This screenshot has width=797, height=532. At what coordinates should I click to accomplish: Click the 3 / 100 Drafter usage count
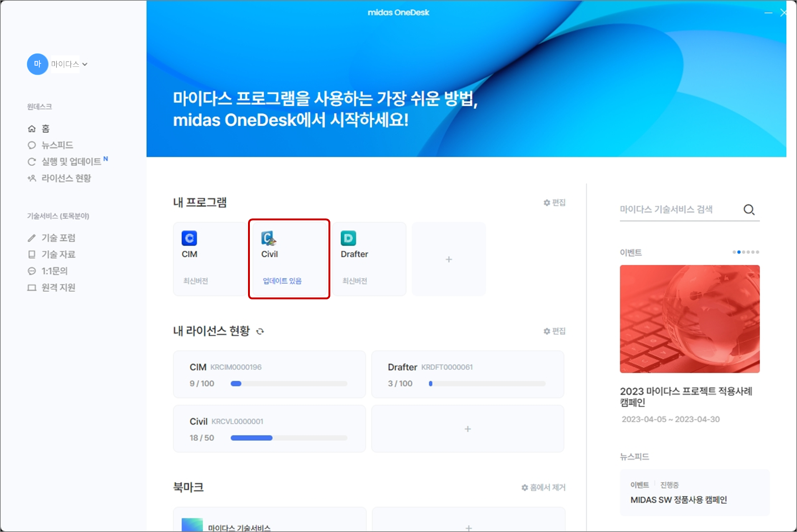400,384
